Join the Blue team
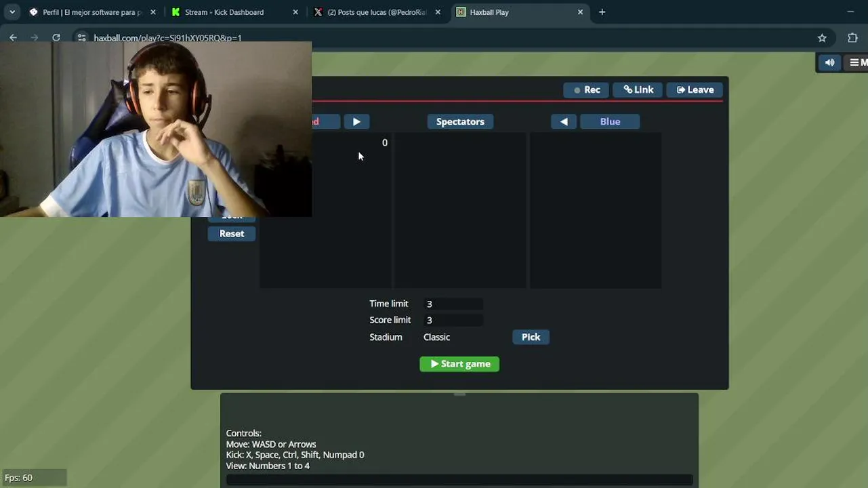Viewport: 868px width, 488px height. 610,121
